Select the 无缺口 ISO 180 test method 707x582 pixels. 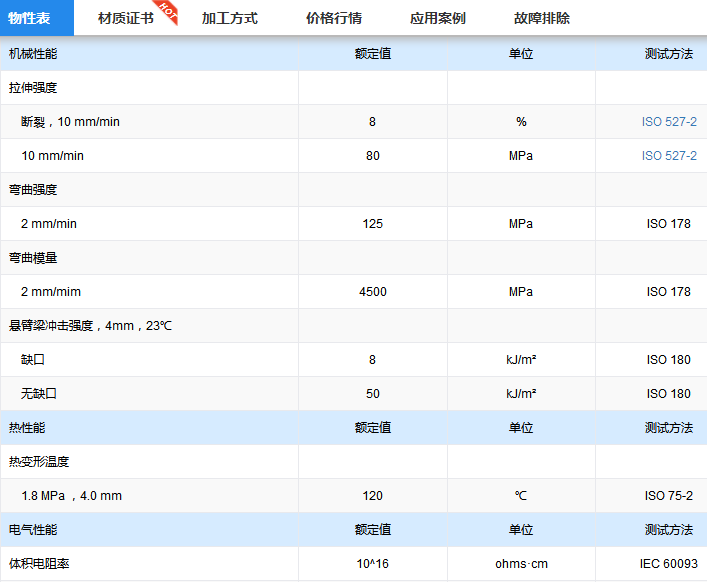[x=668, y=394]
